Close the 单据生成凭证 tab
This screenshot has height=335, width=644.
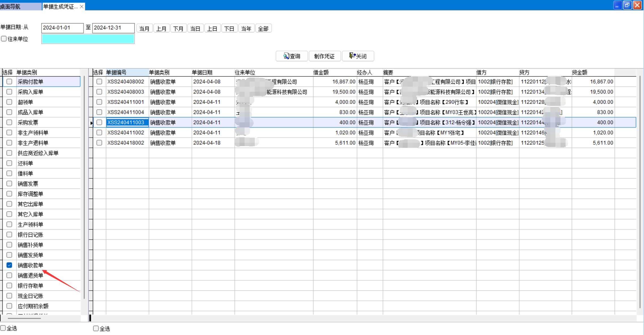click(82, 7)
